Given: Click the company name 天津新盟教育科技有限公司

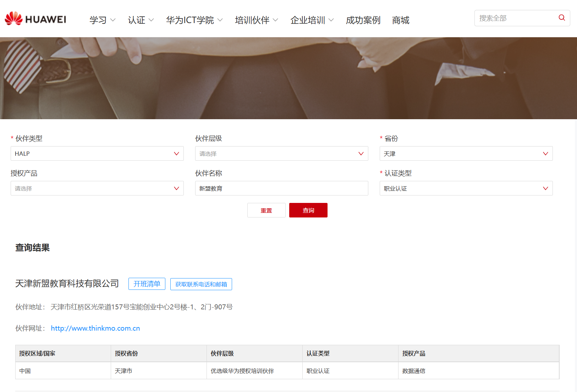Looking at the screenshot, I should pyautogui.click(x=67, y=283).
